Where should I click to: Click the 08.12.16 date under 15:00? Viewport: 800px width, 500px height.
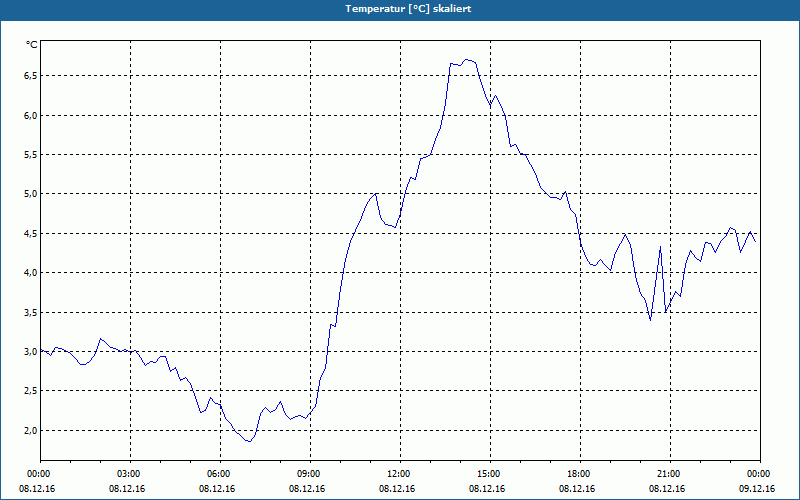click(x=487, y=489)
